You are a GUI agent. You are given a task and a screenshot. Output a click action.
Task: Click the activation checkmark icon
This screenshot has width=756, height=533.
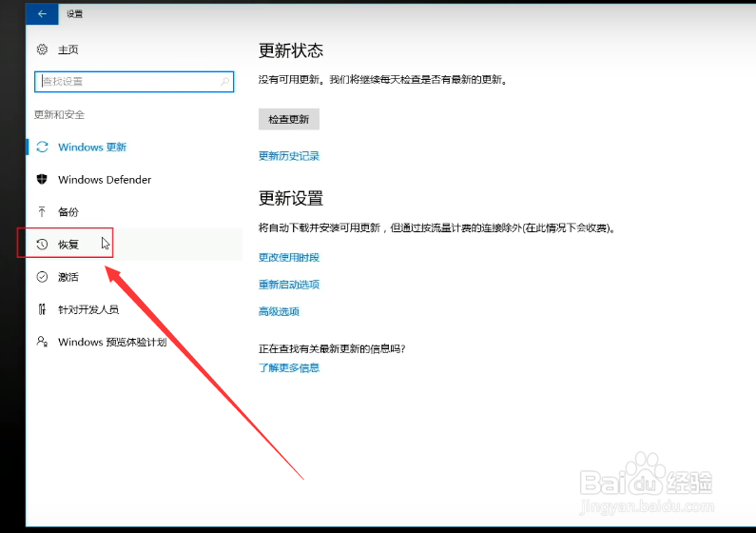43,277
